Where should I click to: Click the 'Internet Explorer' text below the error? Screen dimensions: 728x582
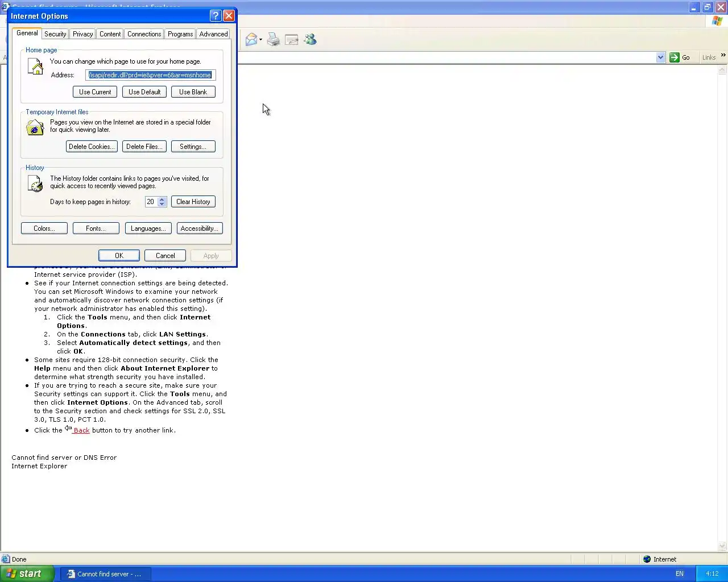coord(39,466)
